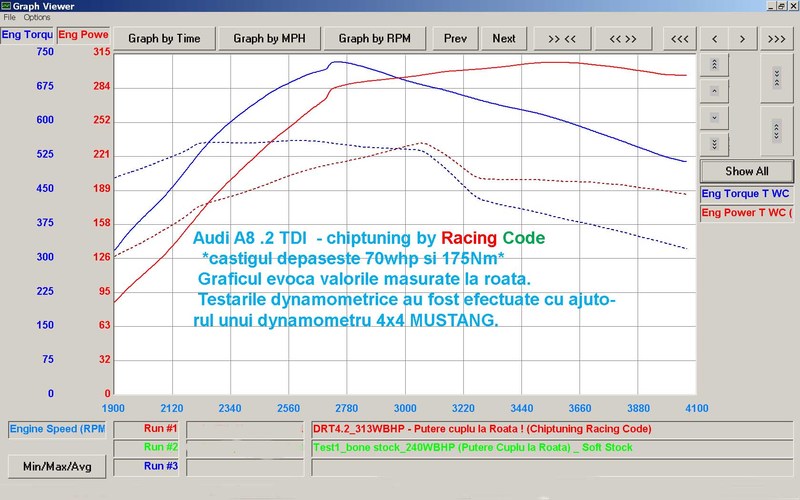Switch to Graph by Time

click(164, 39)
